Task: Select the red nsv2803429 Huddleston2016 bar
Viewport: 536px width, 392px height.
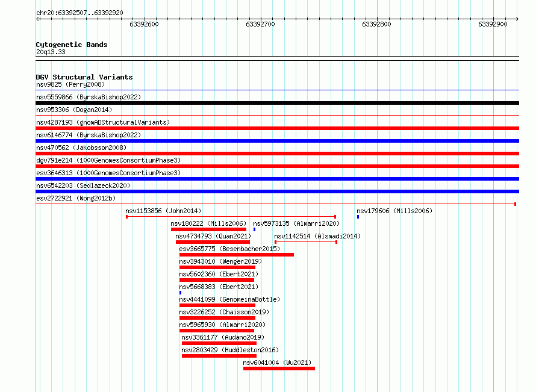Action: [219, 356]
